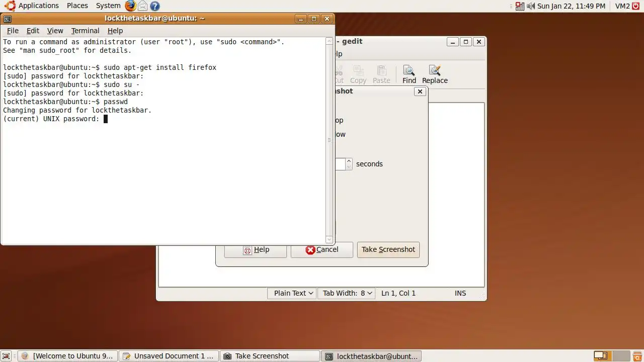Click the INS indicator in gedit status bar
The height and width of the screenshot is (362, 644).
click(460, 293)
